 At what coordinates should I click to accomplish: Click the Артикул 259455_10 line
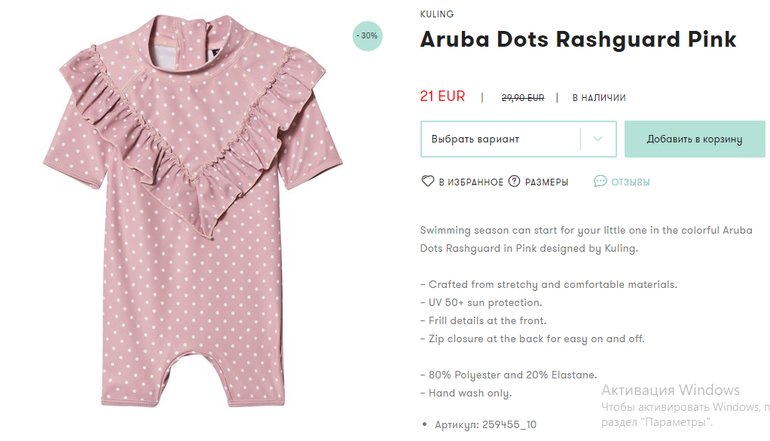pyautogui.click(x=485, y=425)
